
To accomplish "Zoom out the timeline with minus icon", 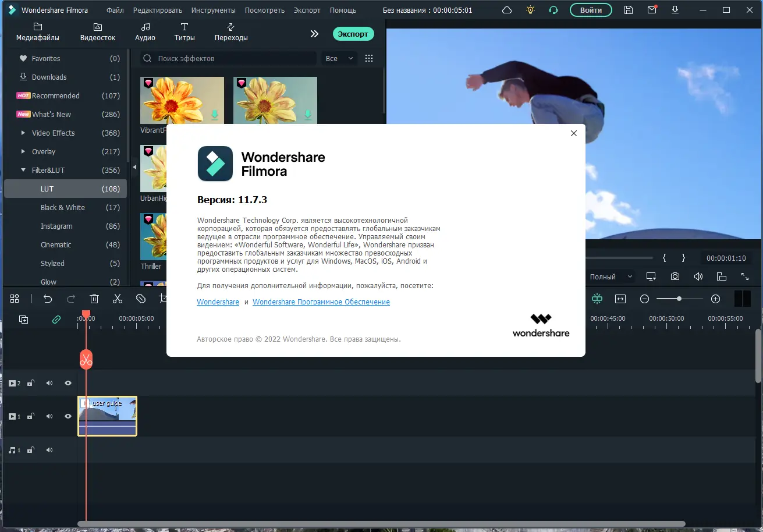I will pos(644,299).
